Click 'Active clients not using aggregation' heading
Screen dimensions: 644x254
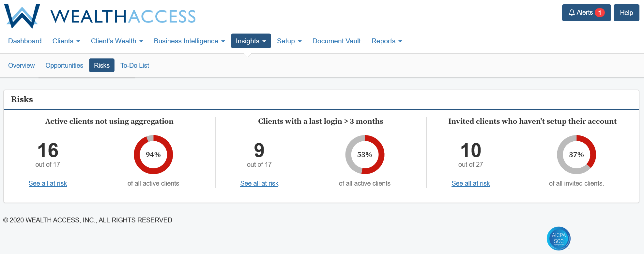[x=109, y=121]
